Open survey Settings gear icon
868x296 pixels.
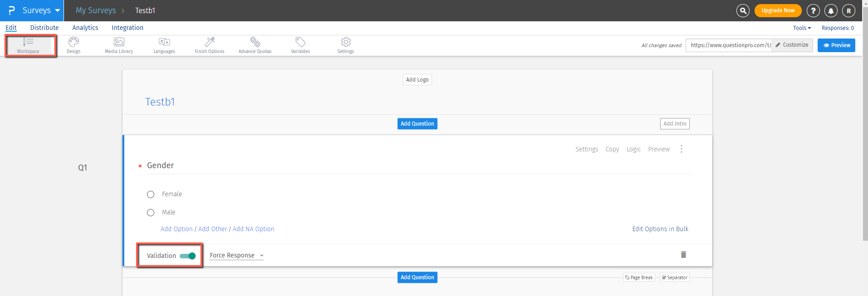[346, 45]
